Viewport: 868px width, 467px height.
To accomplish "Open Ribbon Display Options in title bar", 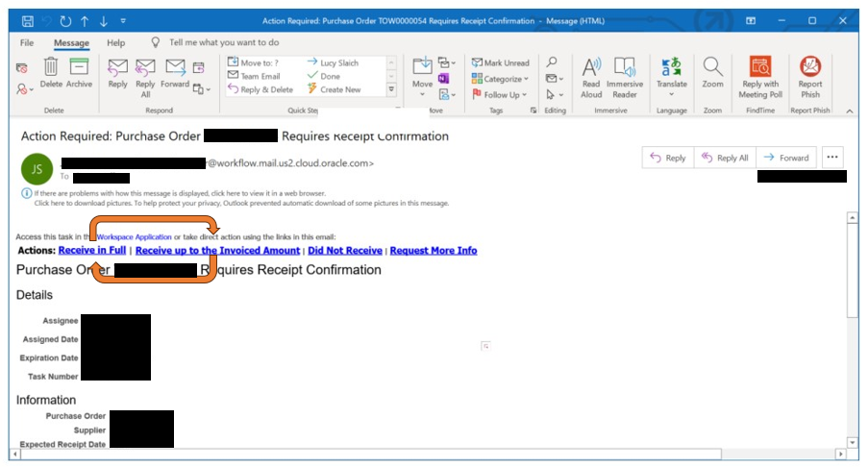I will tap(751, 21).
